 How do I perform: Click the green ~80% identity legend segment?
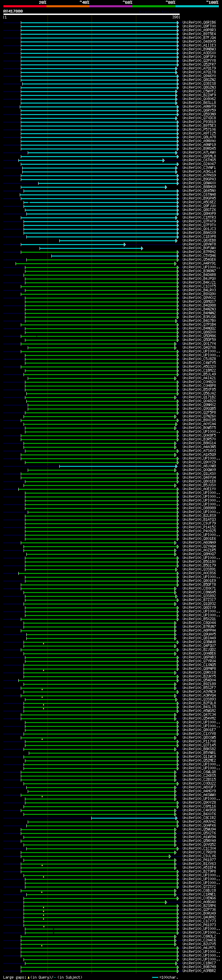coord(154,6)
